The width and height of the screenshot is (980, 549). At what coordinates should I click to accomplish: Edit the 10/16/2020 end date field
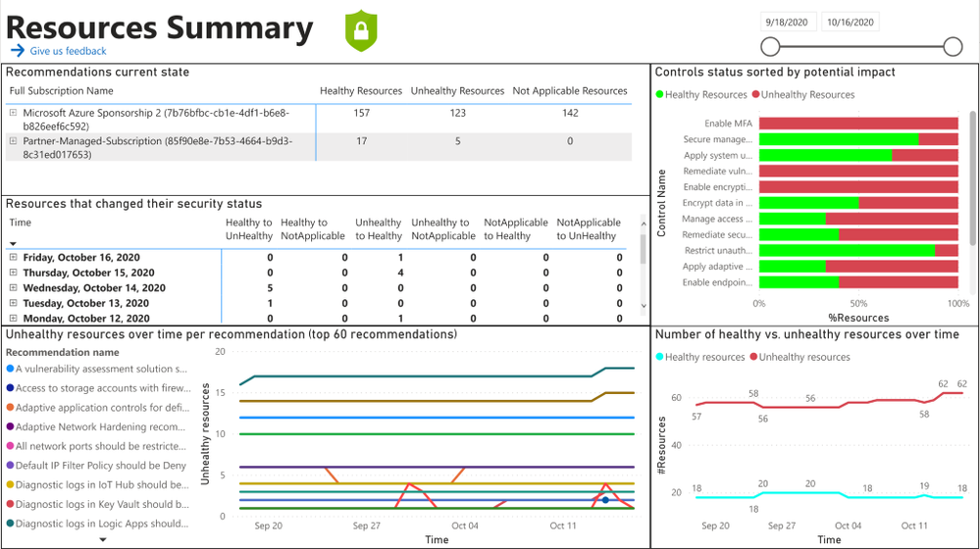click(850, 22)
